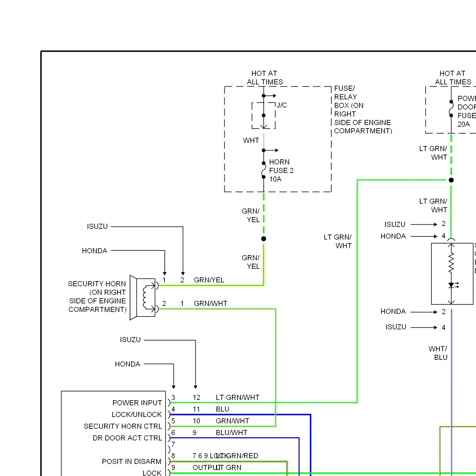Click 'LT GRN/WHT' label below right splice dot

[x=433, y=206]
